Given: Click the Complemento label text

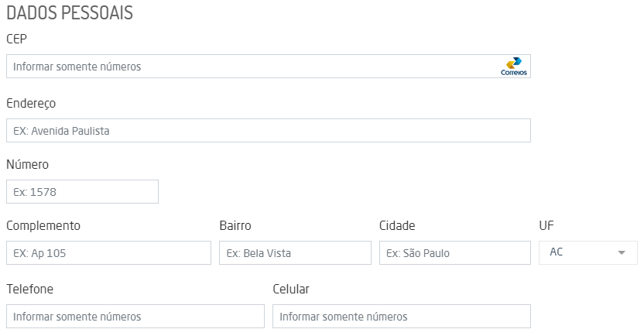Looking at the screenshot, I should click(43, 225).
